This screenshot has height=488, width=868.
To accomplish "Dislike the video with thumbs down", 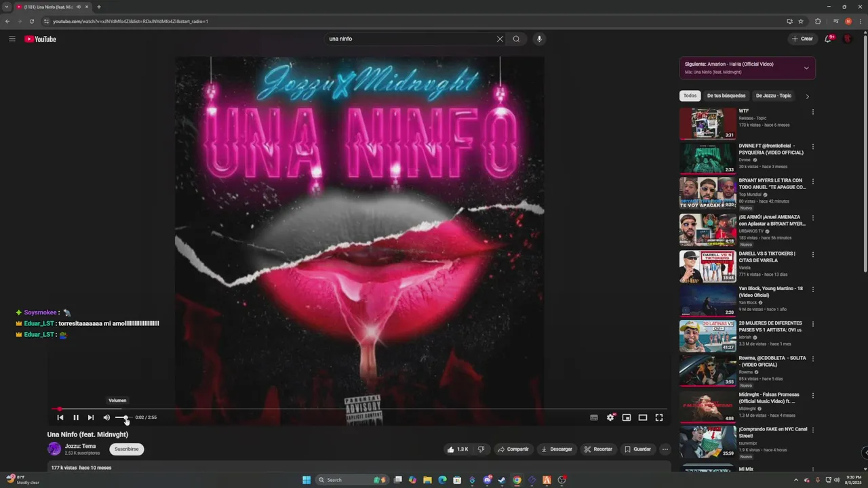I will 481,449.
